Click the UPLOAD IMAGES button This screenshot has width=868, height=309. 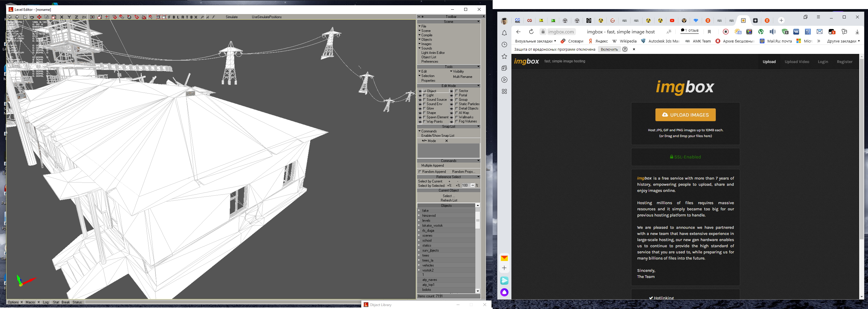click(685, 115)
